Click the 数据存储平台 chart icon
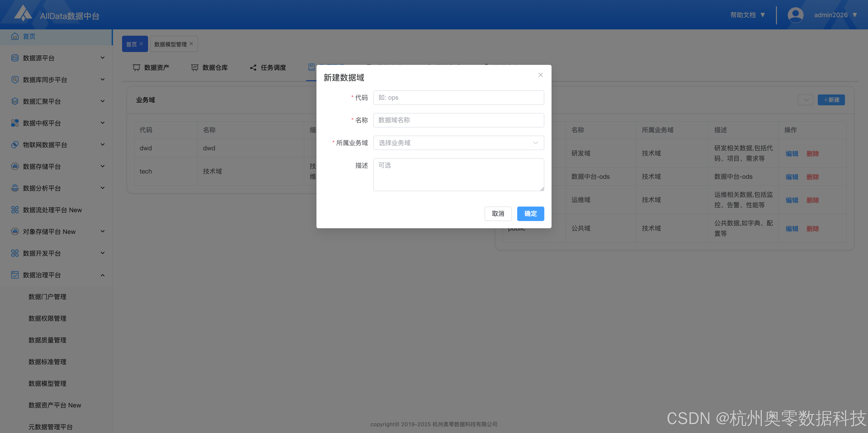This screenshot has width=868, height=433. click(15, 167)
